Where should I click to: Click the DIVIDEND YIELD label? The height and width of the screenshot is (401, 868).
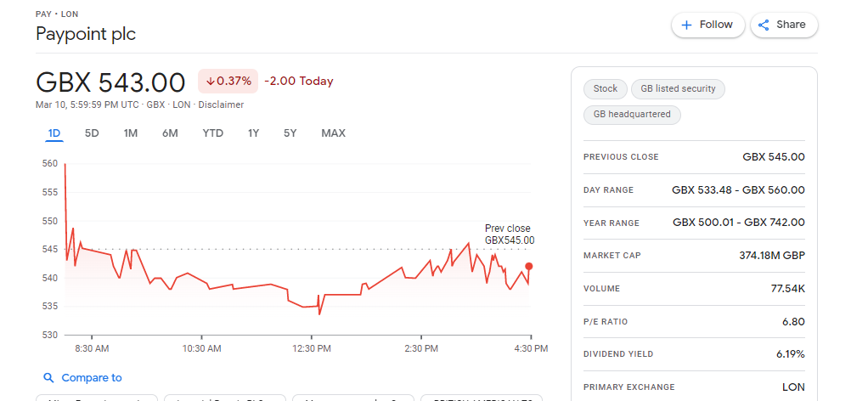pyautogui.click(x=618, y=354)
